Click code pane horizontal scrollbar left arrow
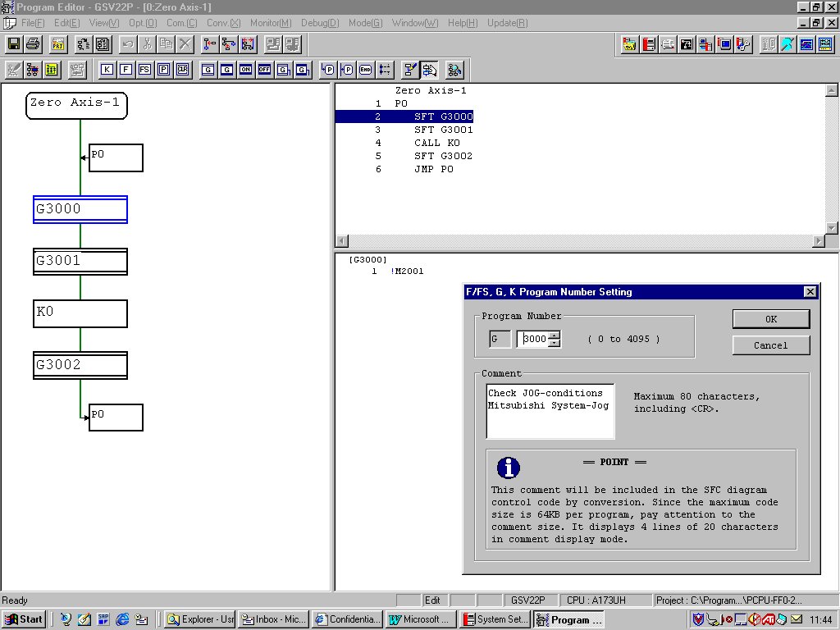This screenshot has width=840, height=630. (342, 241)
